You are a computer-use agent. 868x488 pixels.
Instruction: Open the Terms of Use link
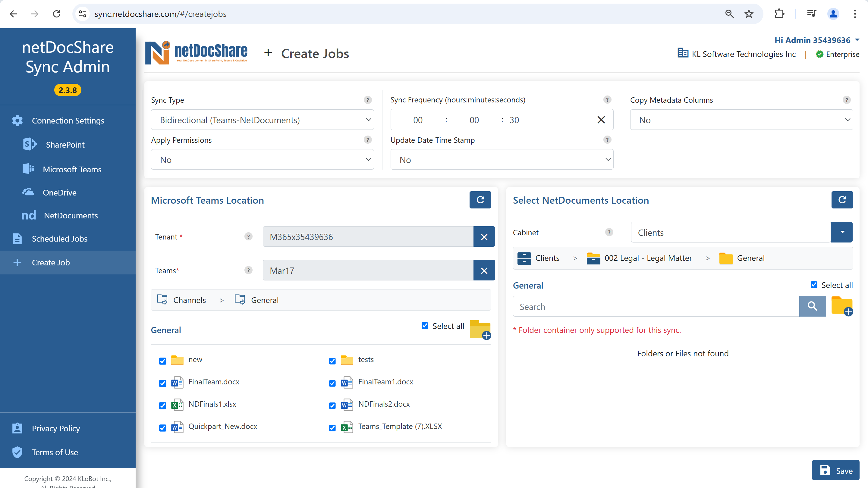[x=55, y=452]
